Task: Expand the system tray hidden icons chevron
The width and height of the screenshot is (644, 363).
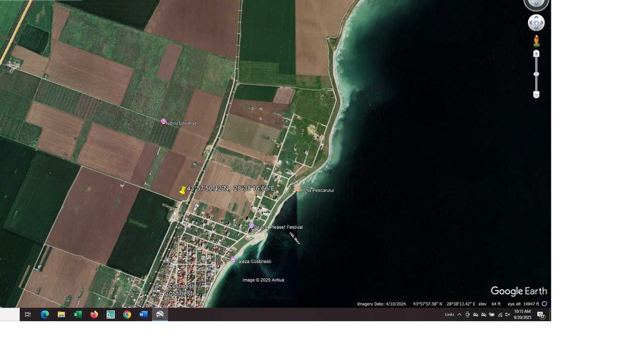Action: point(460,315)
